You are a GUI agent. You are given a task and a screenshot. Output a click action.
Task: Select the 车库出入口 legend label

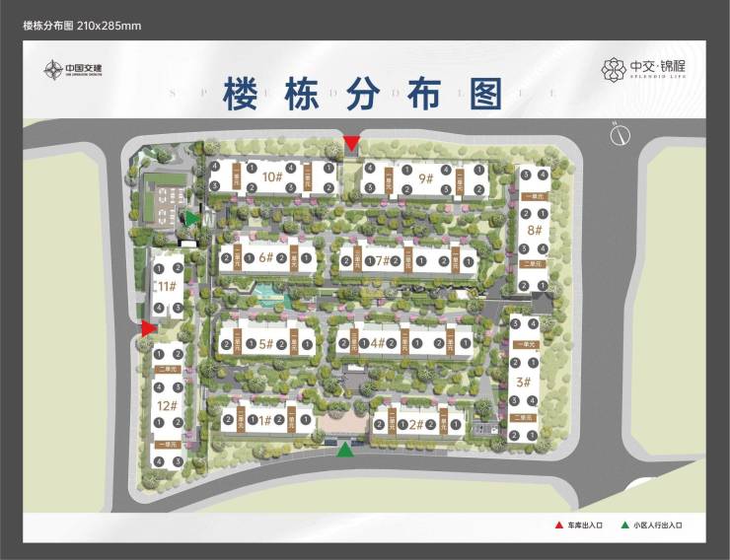tap(585, 525)
